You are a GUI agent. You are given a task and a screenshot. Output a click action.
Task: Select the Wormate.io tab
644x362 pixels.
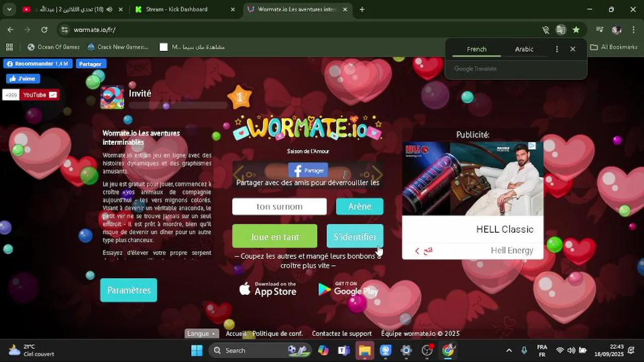(298, 9)
